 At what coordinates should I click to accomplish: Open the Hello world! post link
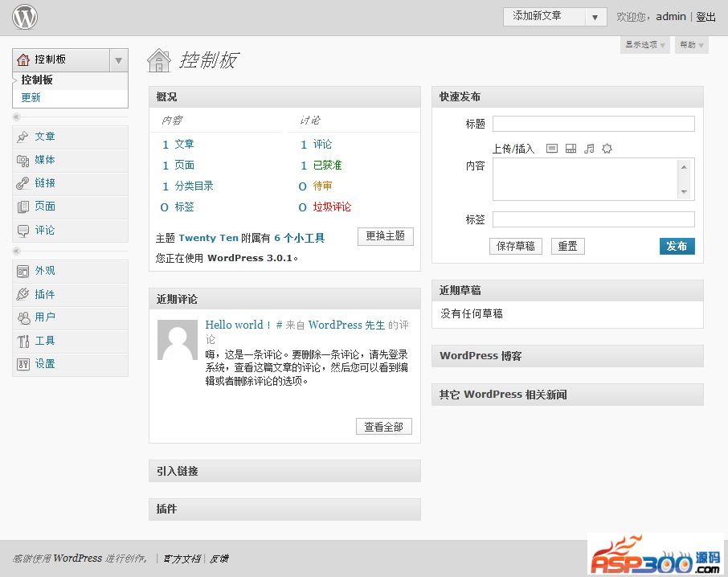tap(238, 325)
